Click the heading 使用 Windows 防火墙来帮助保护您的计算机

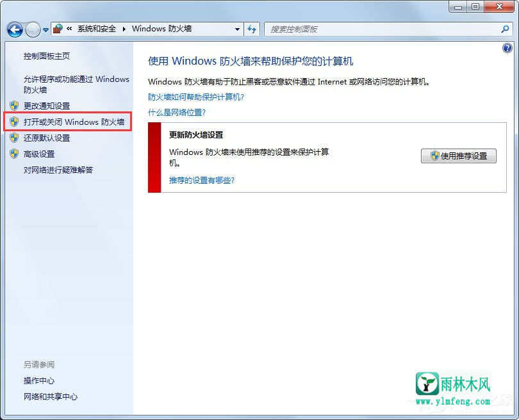point(251,61)
